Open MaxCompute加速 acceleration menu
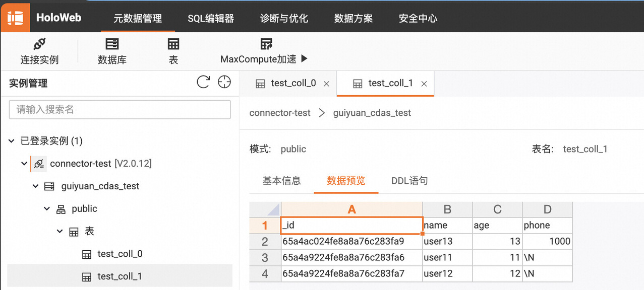This screenshot has width=644, height=290. pos(264,51)
